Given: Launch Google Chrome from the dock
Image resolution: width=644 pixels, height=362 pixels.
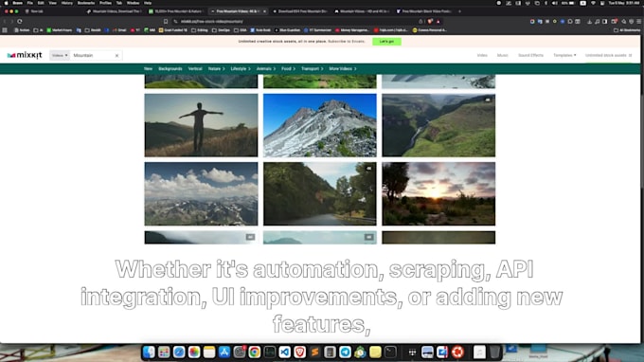Looking at the screenshot, I should pyautogui.click(x=255, y=353).
